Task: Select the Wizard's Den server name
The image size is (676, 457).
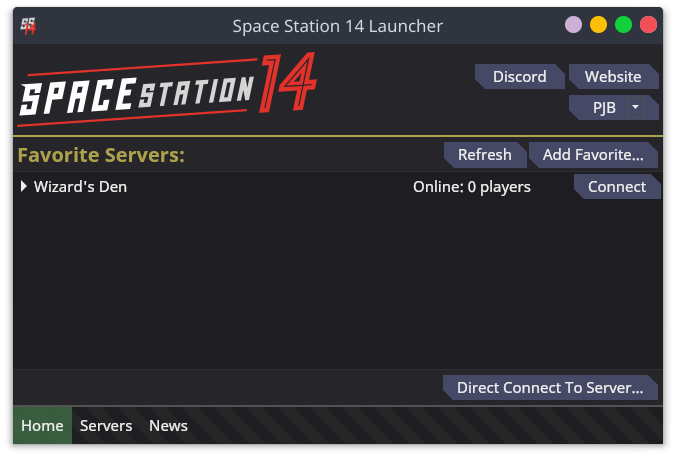Action: coord(80,187)
